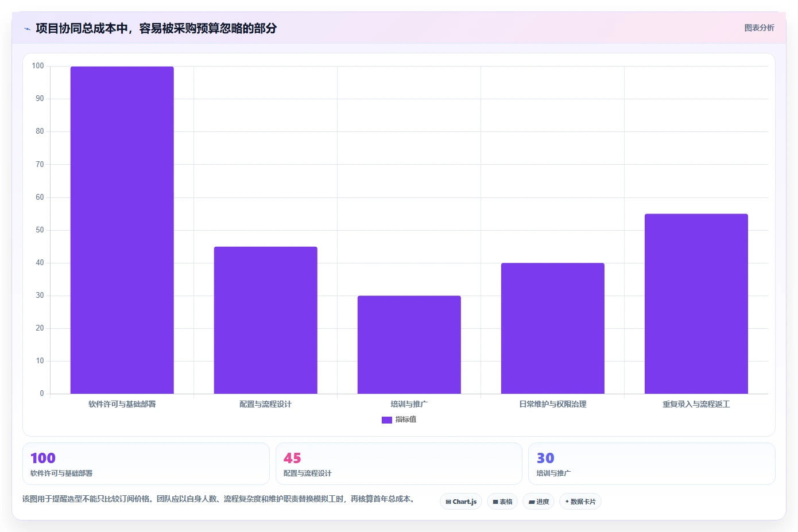Open the data card showing 100
798x532 pixels.
click(x=146, y=464)
